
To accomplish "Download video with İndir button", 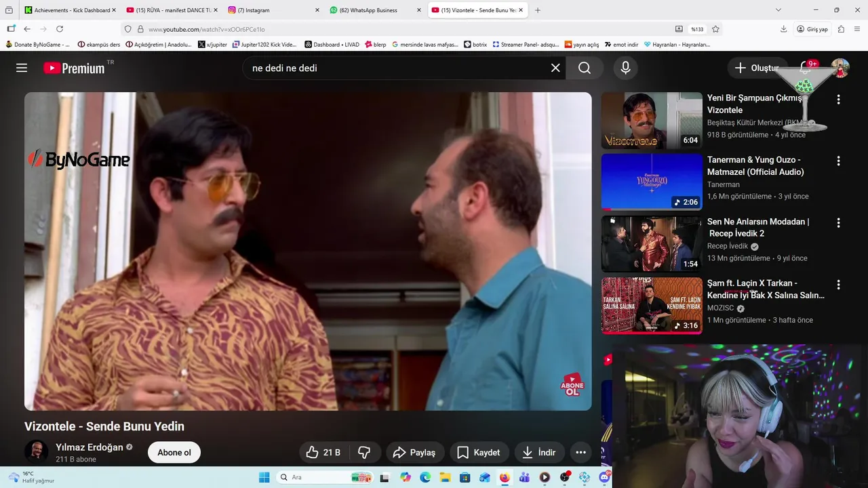I will click(539, 452).
